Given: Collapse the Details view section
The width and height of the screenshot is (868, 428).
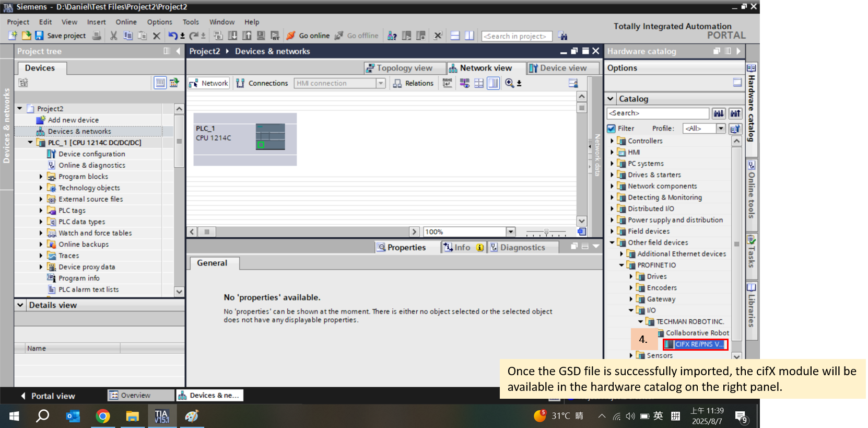Looking at the screenshot, I should pyautogui.click(x=20, y=305).
